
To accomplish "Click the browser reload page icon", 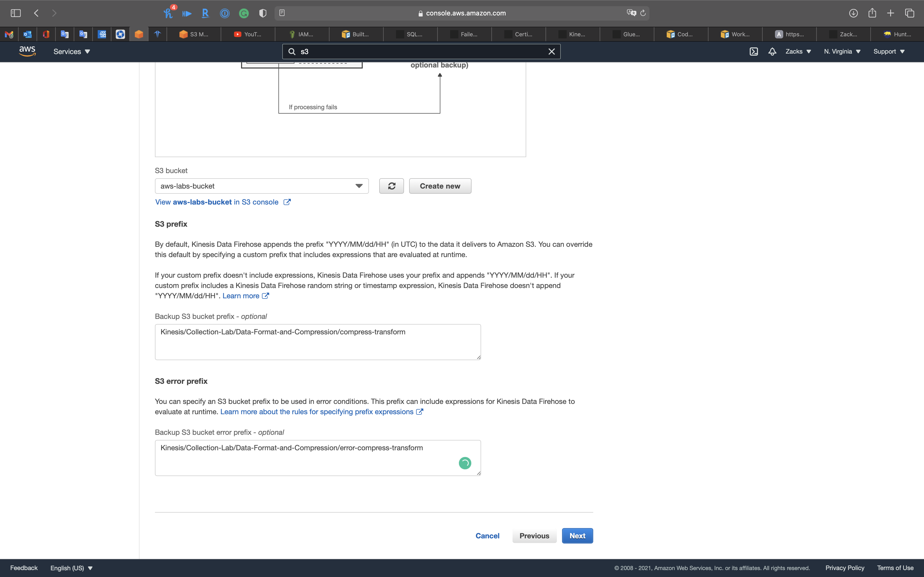I will coord(643,13).
